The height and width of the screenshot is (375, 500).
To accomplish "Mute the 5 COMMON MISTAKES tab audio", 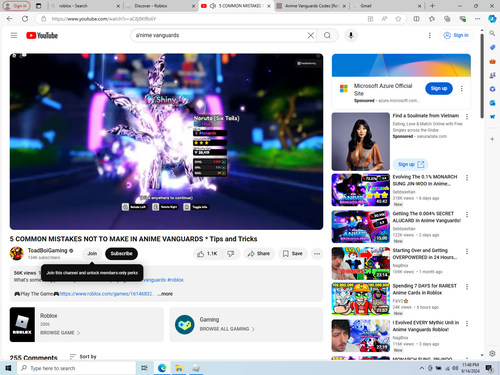I will click(x=213, y=6).
